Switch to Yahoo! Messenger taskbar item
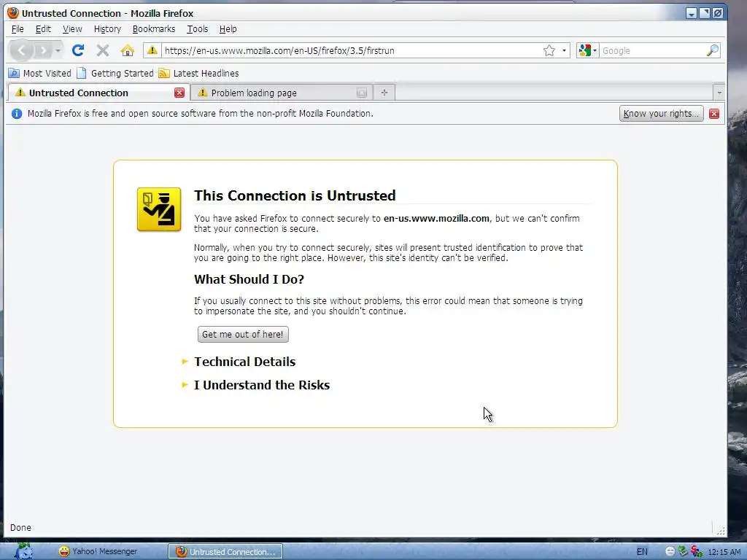Screen dimensions: 747x560 (98, 551)
